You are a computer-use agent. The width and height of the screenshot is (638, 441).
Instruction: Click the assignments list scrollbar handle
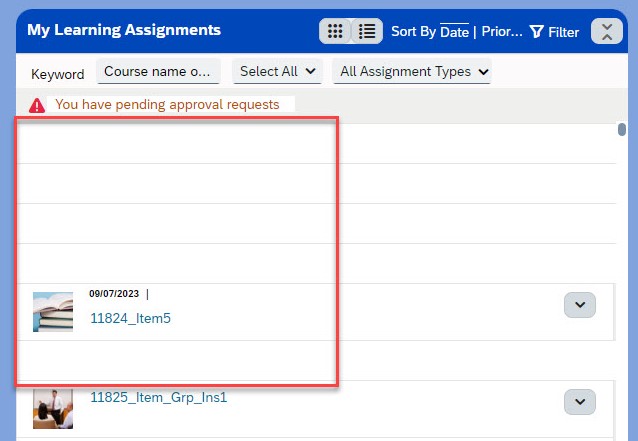click(621, 130)
